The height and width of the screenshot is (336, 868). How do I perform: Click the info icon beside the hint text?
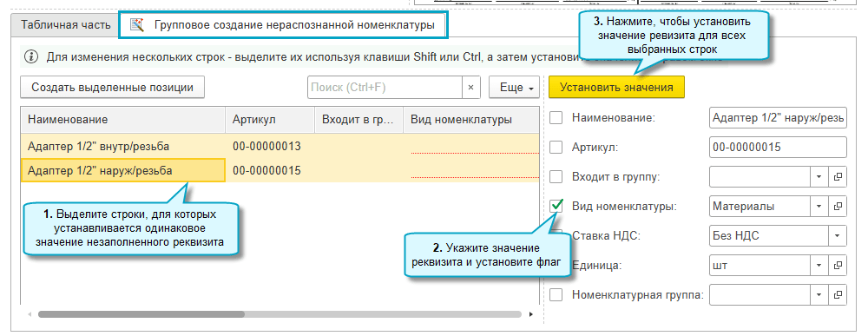[x=32, y=56]
